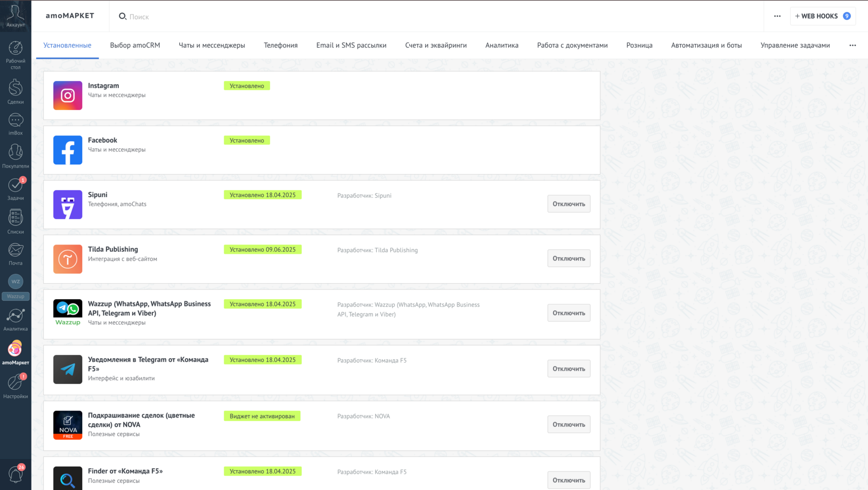Open Настройки in the sidebar
Screen dimensions: 868x490
point(16,386)
